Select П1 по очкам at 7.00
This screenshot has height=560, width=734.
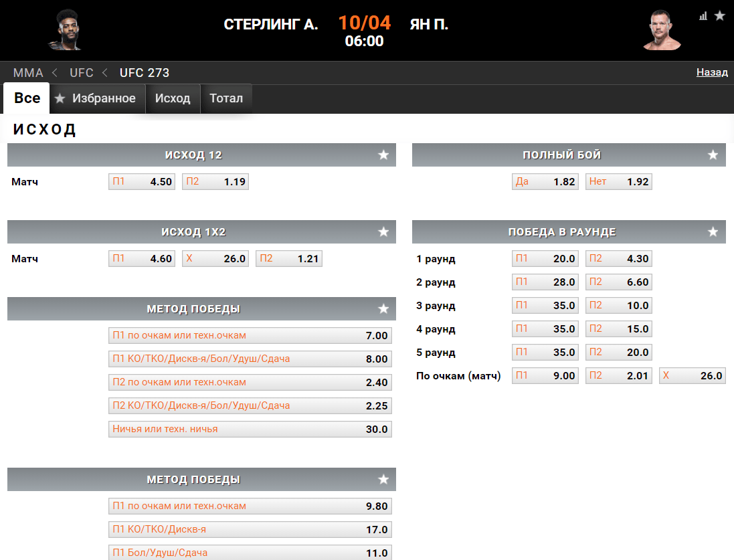click(x=250, y=335)
